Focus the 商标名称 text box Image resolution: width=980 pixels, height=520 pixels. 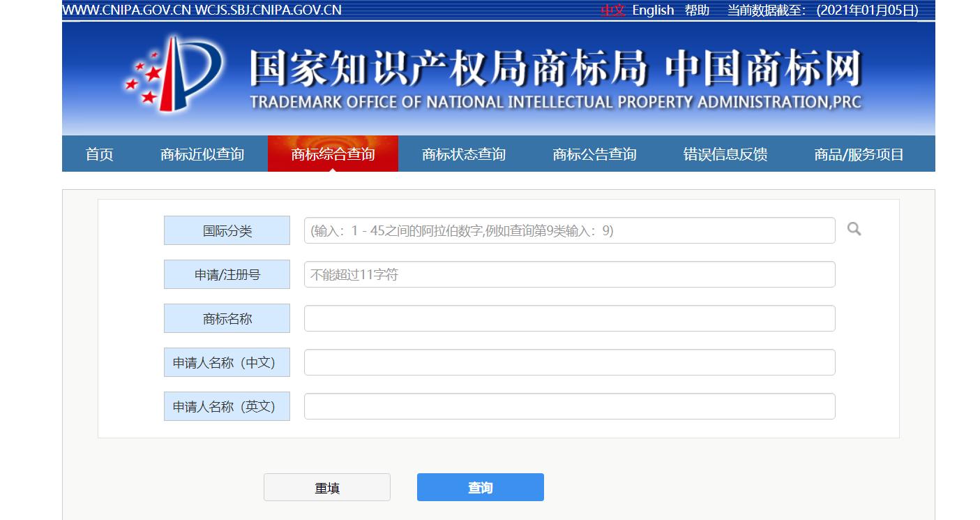click(x=569, y=318)
